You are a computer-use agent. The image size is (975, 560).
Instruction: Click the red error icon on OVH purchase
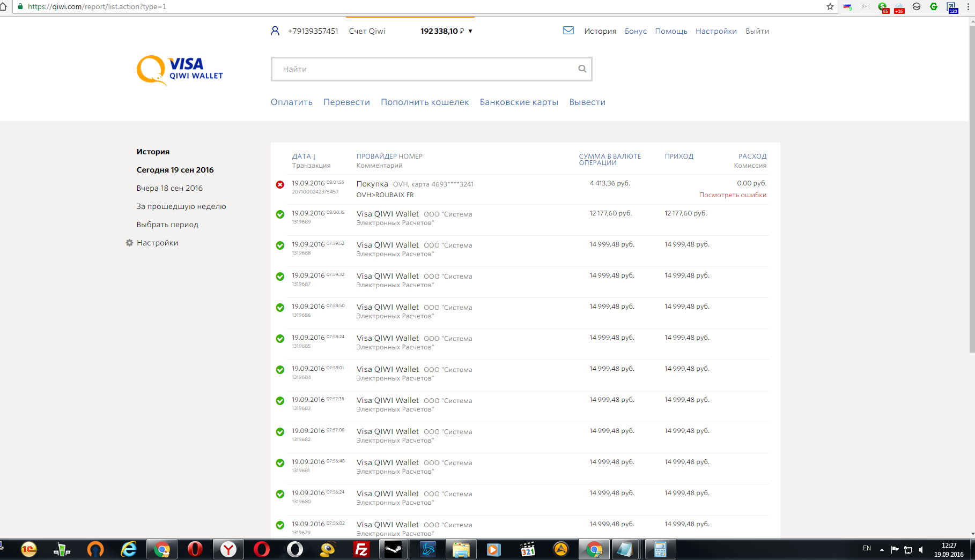pos(280,184)
